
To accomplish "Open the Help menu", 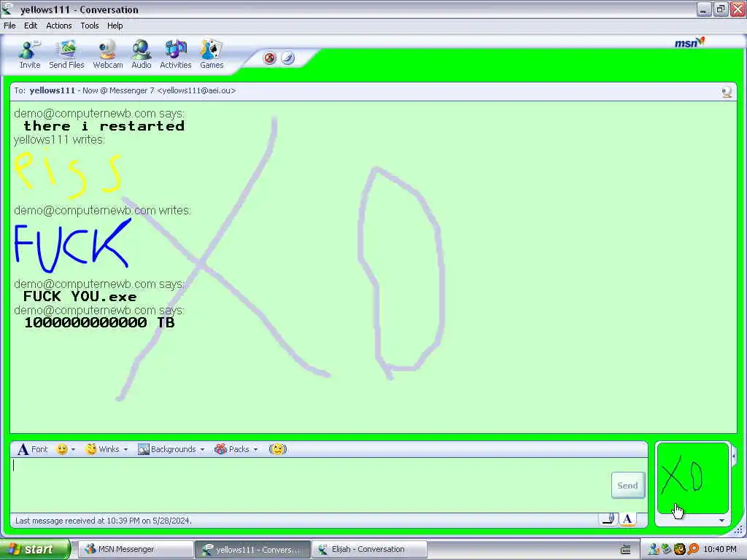I will [115, 26].
